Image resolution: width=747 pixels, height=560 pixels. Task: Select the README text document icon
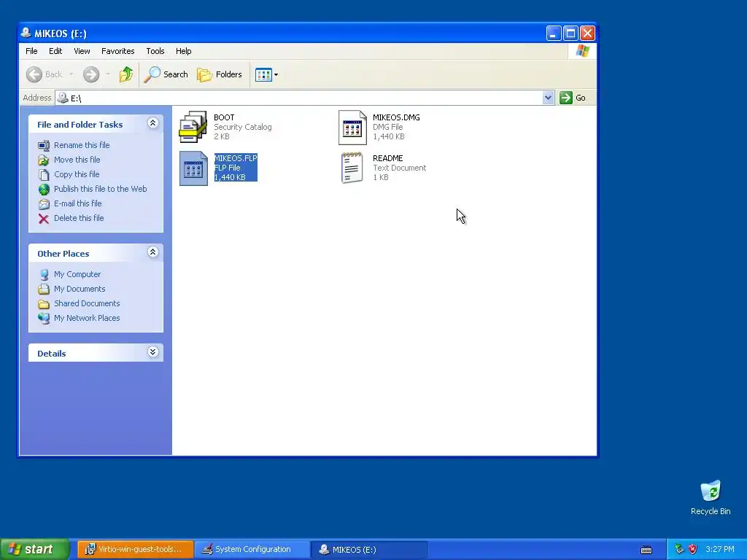point(352,168)
